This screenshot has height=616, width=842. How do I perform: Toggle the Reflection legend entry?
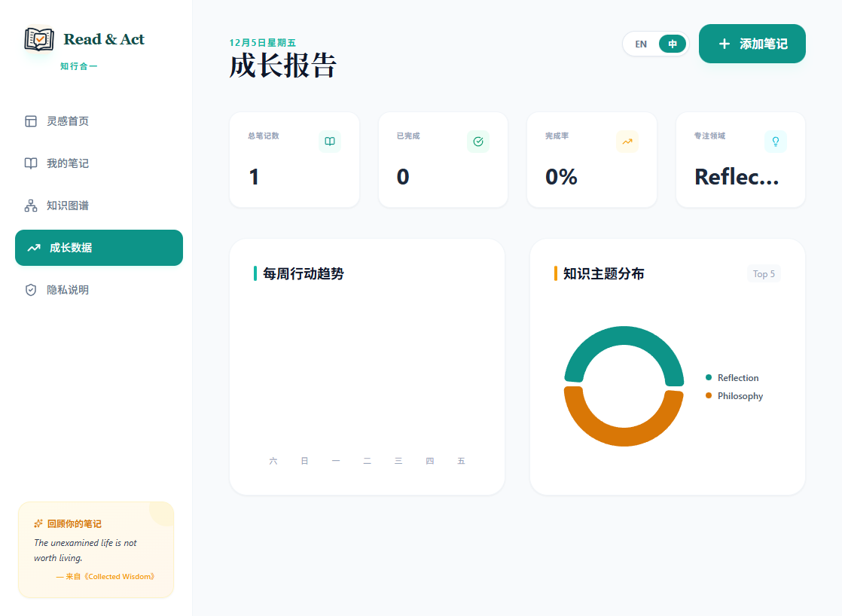click(x=732, y=377)
